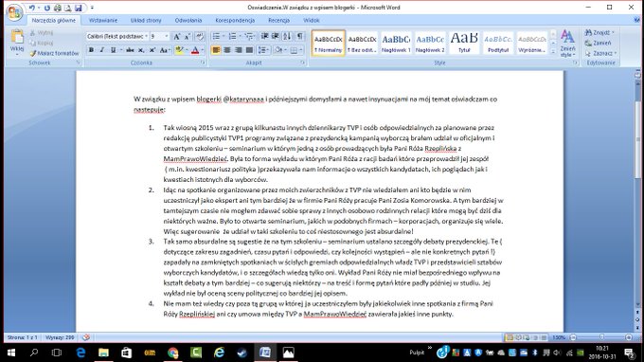Click the grow font size icon
Viewport: 644px width, 362px height.
coord(177,37)
